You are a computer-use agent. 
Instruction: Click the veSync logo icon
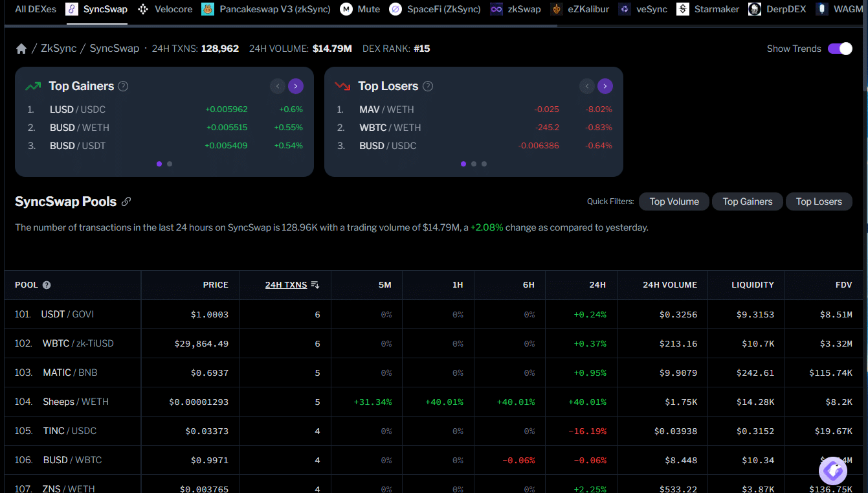click(x=625, y=9)
